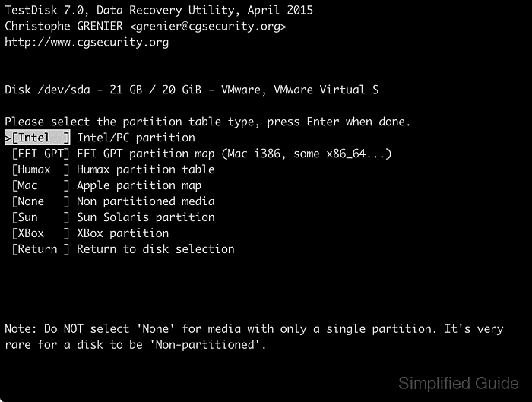Click 'Return to disk selection' text
Viewport: 532px width, 402px height.
[x=156, y=249]
